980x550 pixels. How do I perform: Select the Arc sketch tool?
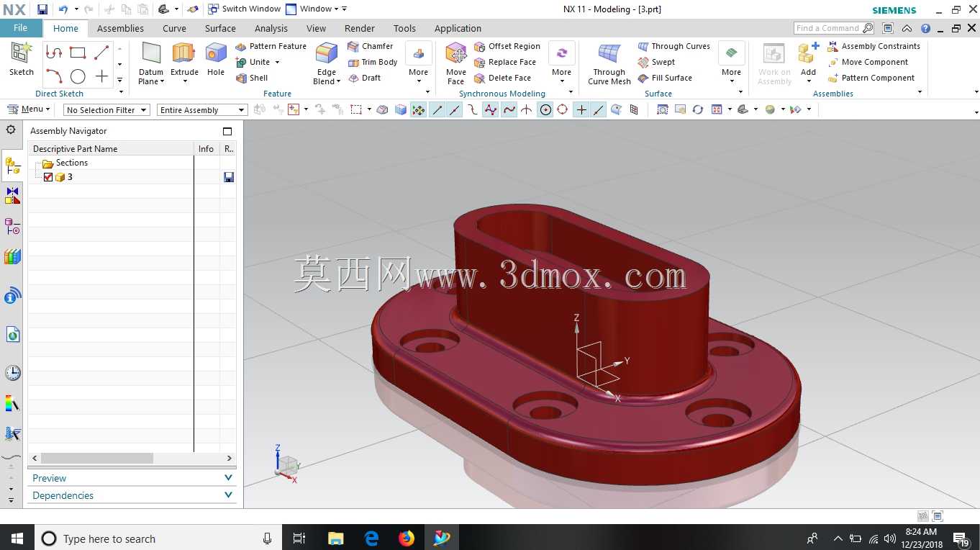54,76
